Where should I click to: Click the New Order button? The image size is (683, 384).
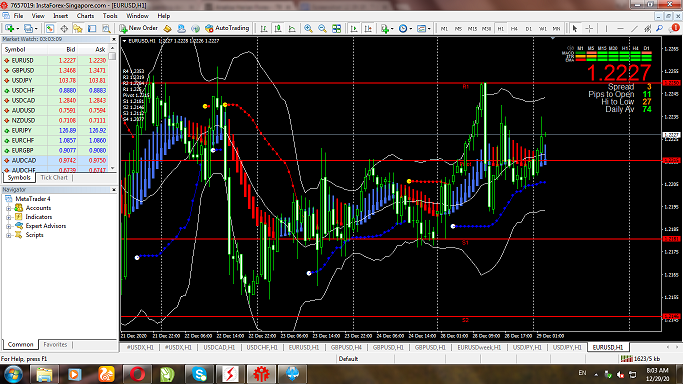click(x=139, y=28)
